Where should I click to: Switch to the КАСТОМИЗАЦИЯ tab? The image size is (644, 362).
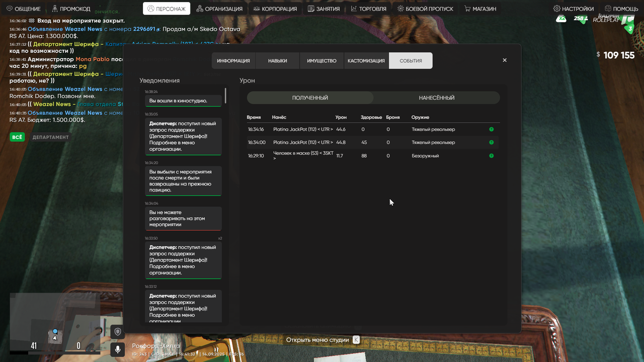coord(366,61)
